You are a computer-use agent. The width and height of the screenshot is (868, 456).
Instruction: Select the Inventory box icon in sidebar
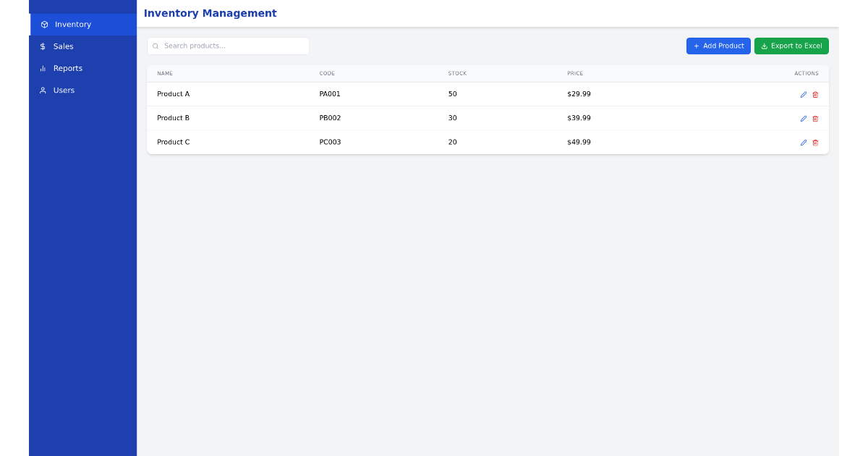click(x=43, y=24)
